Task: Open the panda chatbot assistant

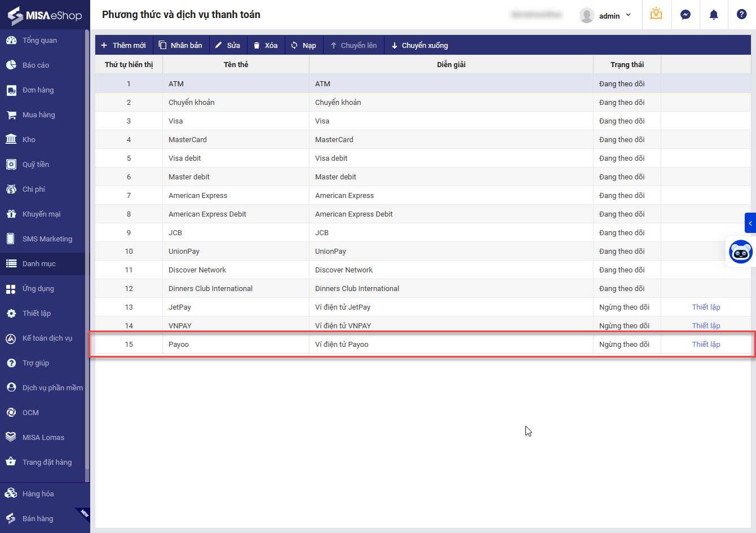Action: point(741,252)
